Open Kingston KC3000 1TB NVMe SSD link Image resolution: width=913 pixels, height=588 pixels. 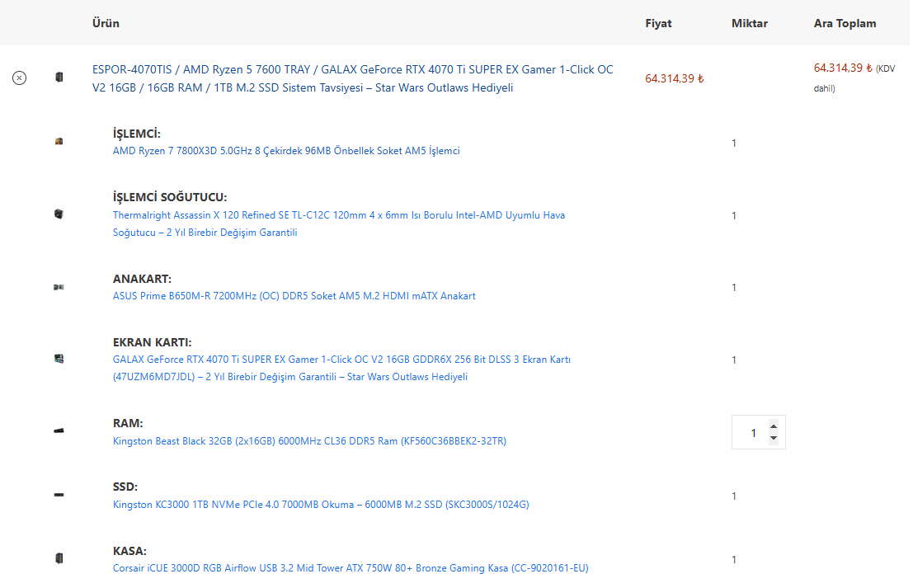click(x=321, y=504)
